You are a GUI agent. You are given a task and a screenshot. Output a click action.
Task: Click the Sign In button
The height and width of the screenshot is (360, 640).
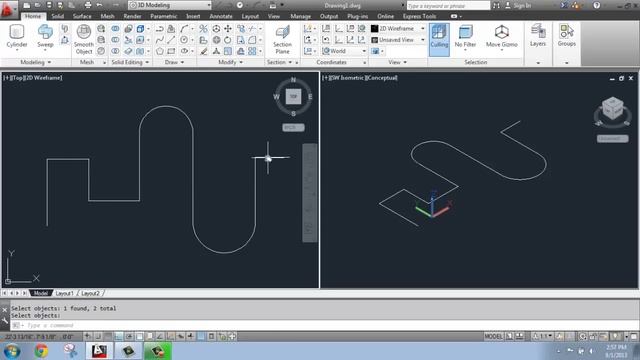[518, 5]
